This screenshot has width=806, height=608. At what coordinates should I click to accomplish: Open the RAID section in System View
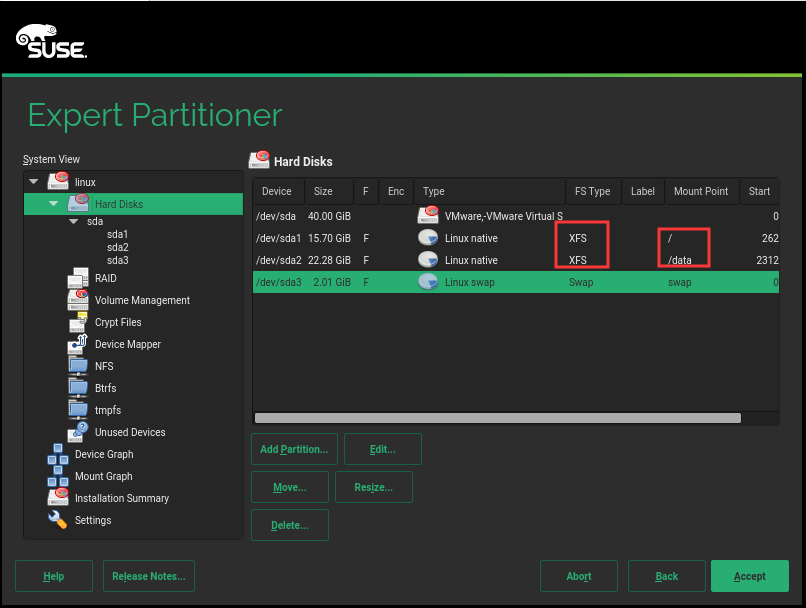105,278
